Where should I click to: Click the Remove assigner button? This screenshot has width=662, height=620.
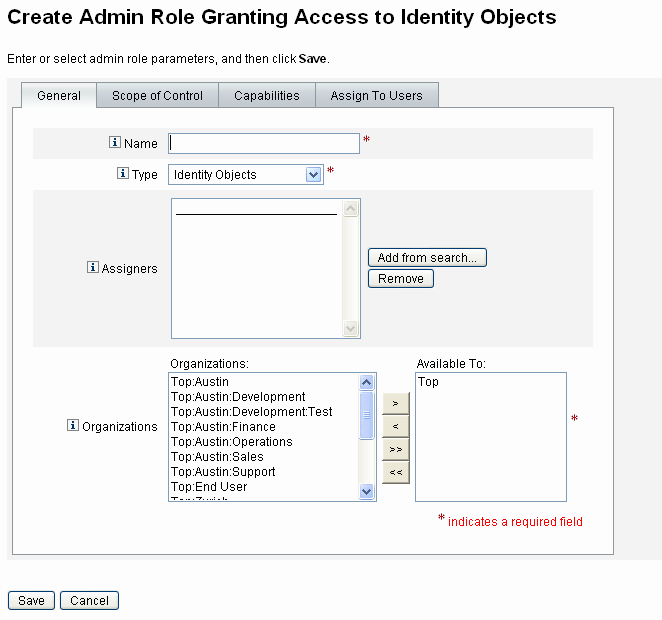[x=401, y=279]
